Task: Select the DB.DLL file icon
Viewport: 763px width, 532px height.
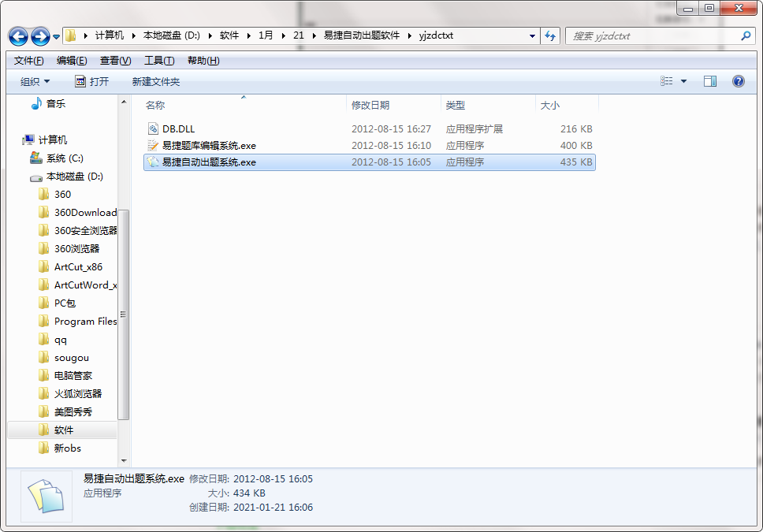Action: (153, 129)
